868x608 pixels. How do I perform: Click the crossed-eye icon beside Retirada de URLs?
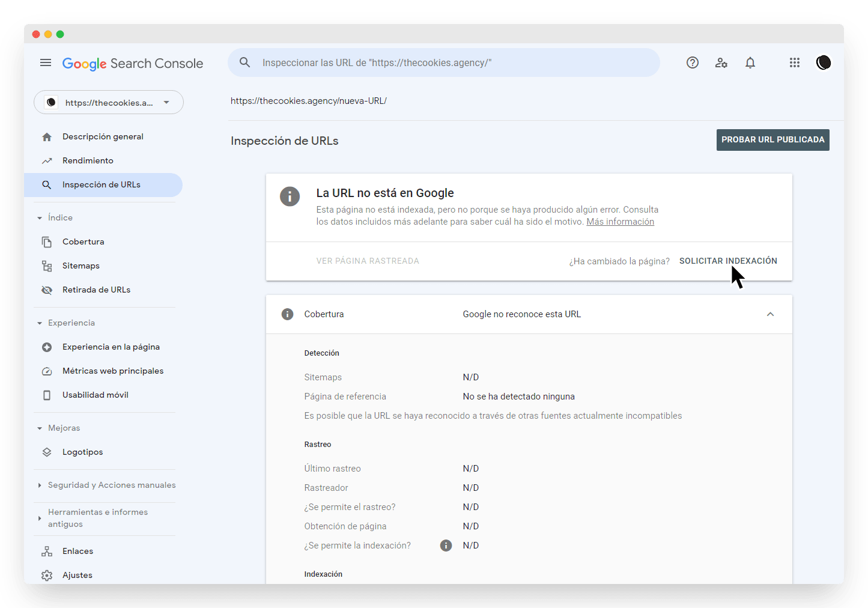click(x=47, y=290)
